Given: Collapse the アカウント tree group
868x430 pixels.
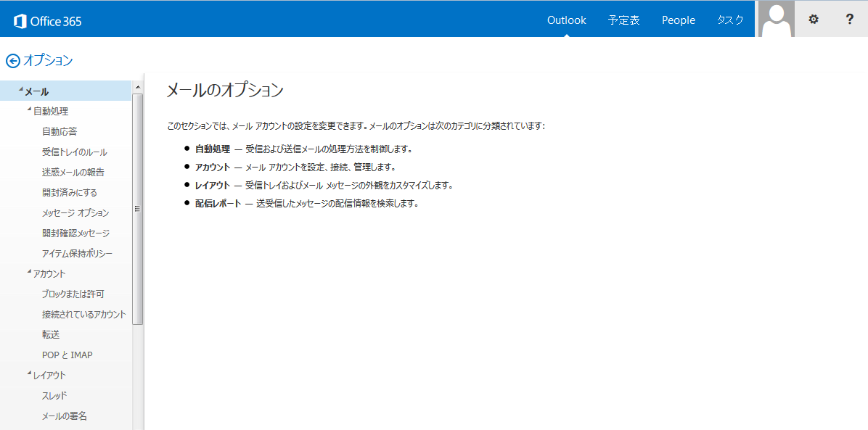Looking at the screenshot, I should pyautogui.click(x=29, y=271).
